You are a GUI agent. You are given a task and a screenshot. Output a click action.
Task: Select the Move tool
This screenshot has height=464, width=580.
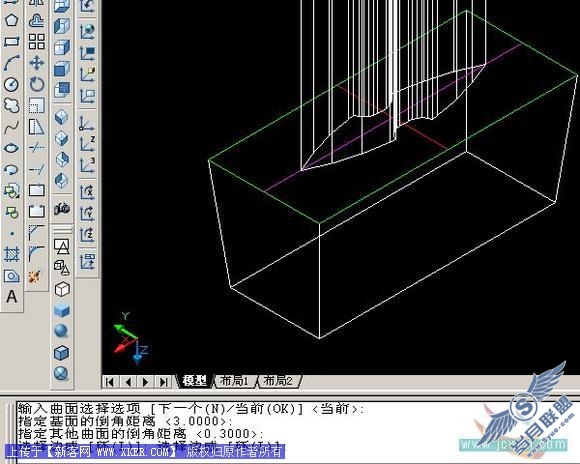pyautogui.click(x=37, y=63)
